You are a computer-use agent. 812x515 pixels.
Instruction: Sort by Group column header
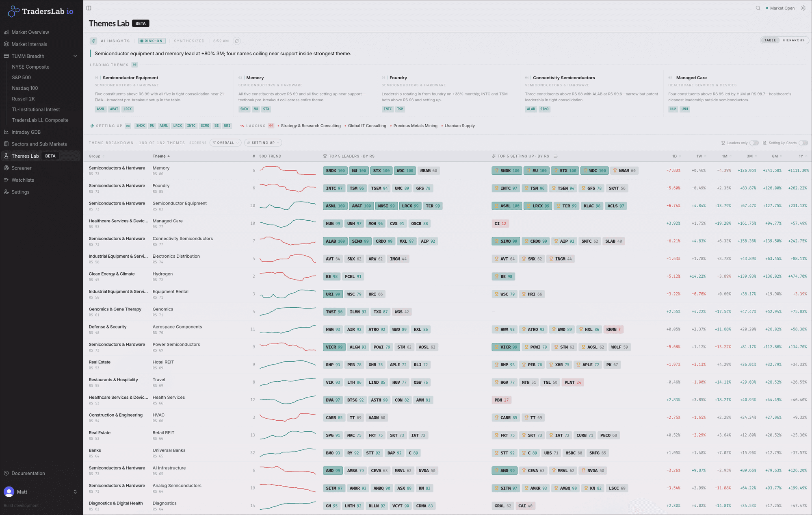96,156
